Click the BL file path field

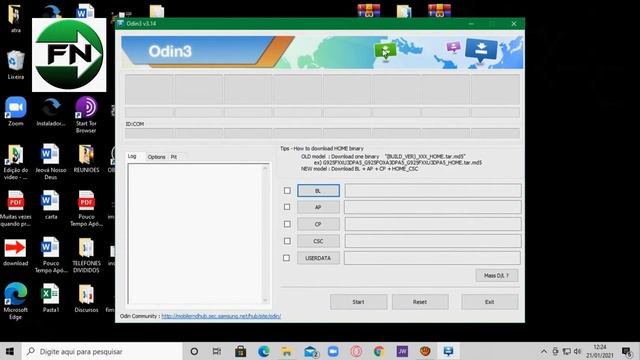[433, 191]
